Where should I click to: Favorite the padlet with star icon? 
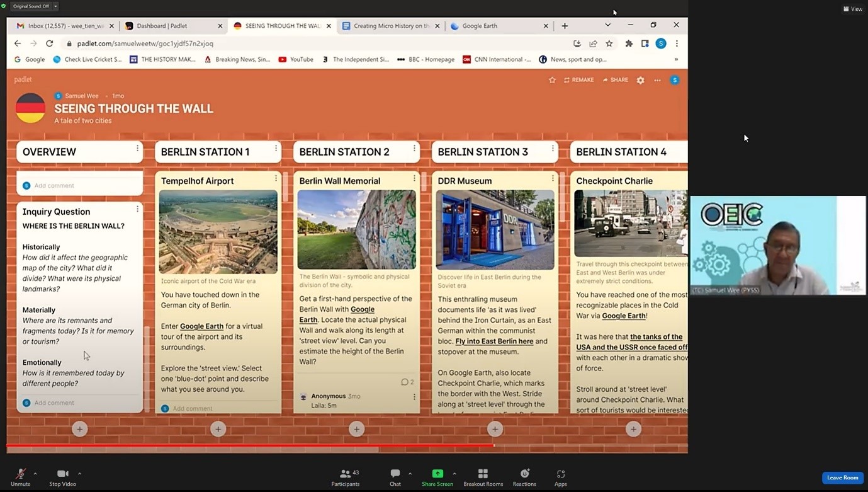pos(552,80)
